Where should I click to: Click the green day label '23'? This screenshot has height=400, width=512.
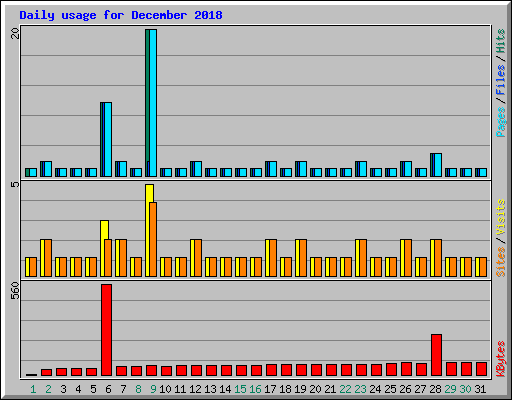360,389
